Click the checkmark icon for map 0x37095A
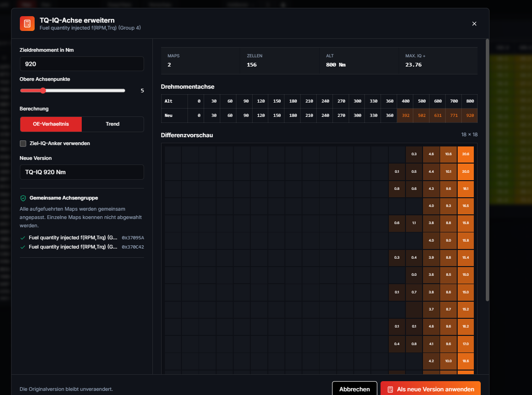This screenshot has height=395, width=532. click(x=23, y=238)
